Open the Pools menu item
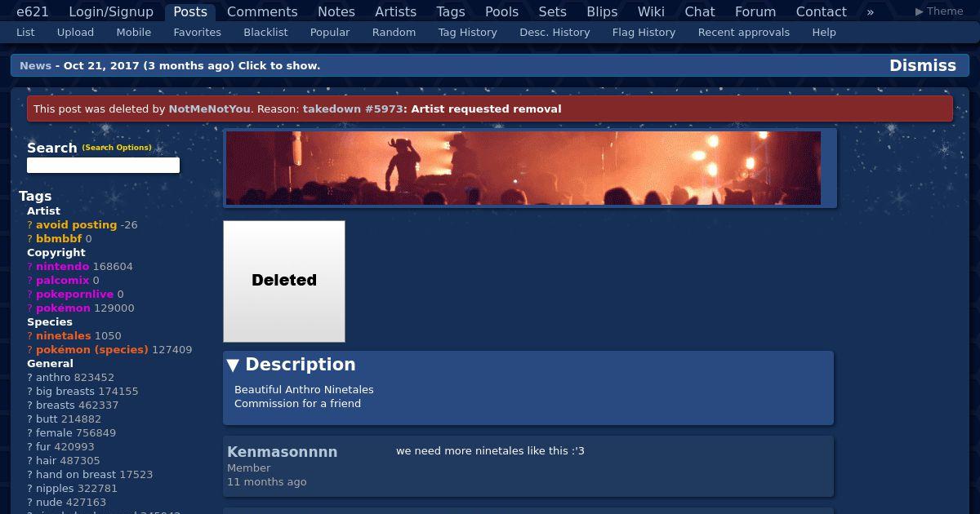 502,11
